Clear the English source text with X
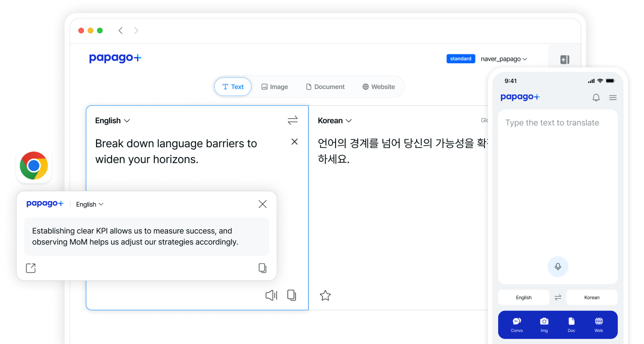The width and height of the screenshot is (644, 344). pyautogui.click(x=295, y=142)
